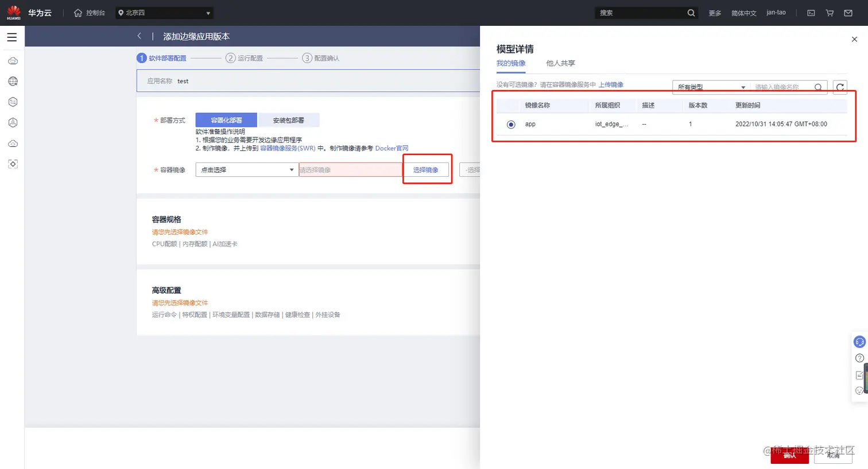This screenshot has height=469, width=868.
Task: Click the search icon in image name field
Action: [818, 87]
